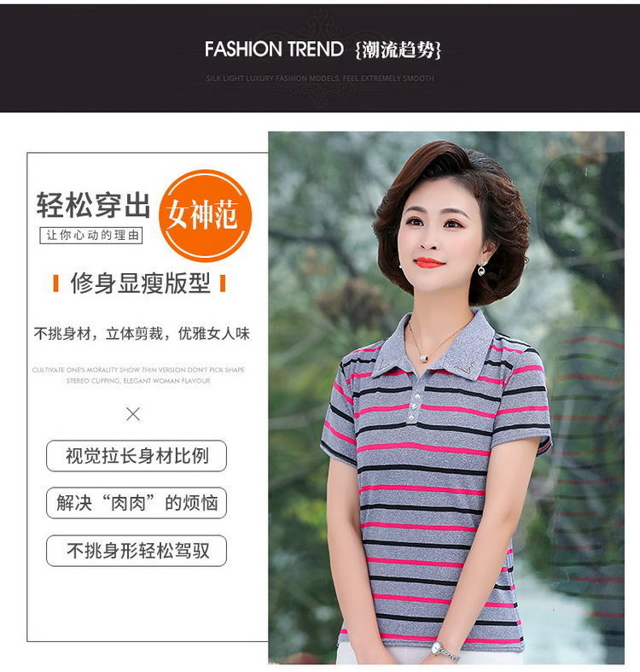Click the left orange bar beside 修身显瘦版型

(55, 283)
